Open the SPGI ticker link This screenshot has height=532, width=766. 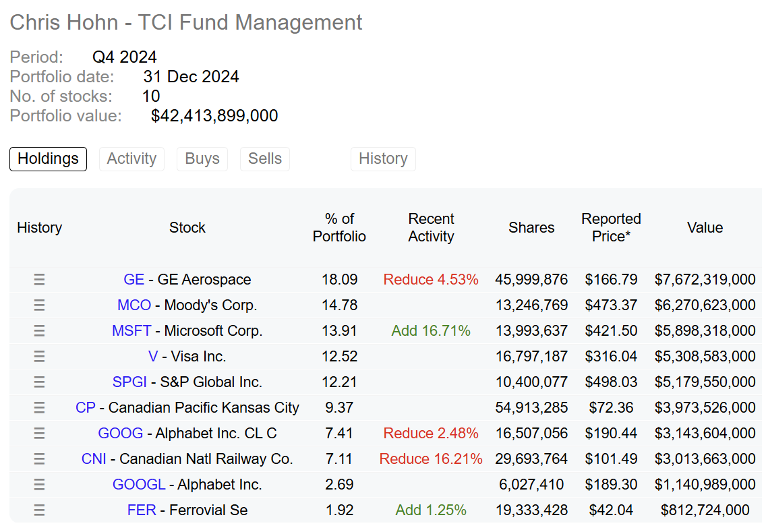[129, 382]
